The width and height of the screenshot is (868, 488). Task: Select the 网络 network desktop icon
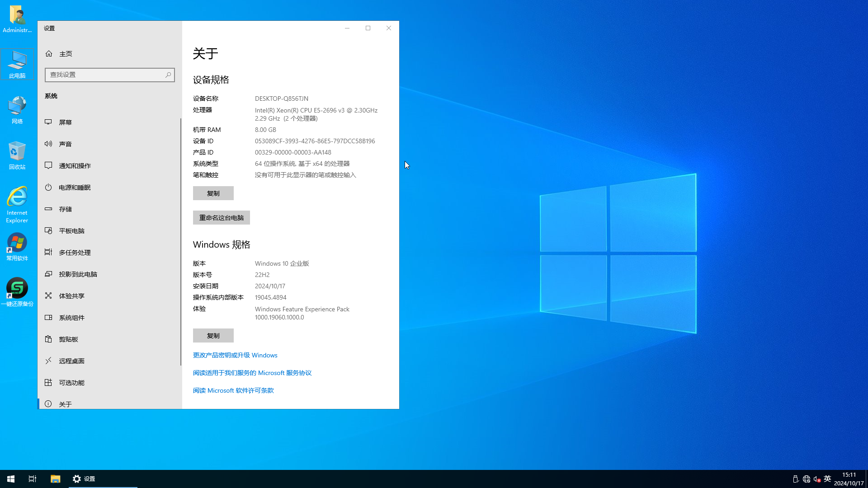(x=17, y=110)
